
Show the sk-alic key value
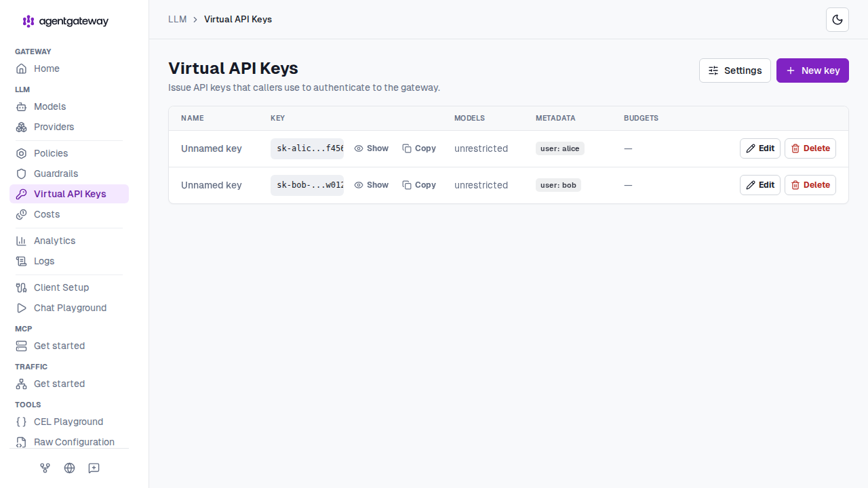(x=372, y=148)
